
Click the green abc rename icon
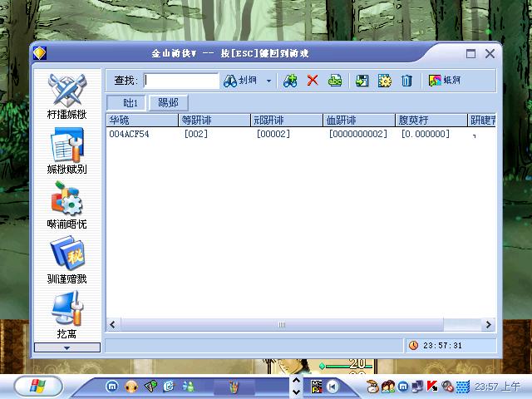[335, 81]
